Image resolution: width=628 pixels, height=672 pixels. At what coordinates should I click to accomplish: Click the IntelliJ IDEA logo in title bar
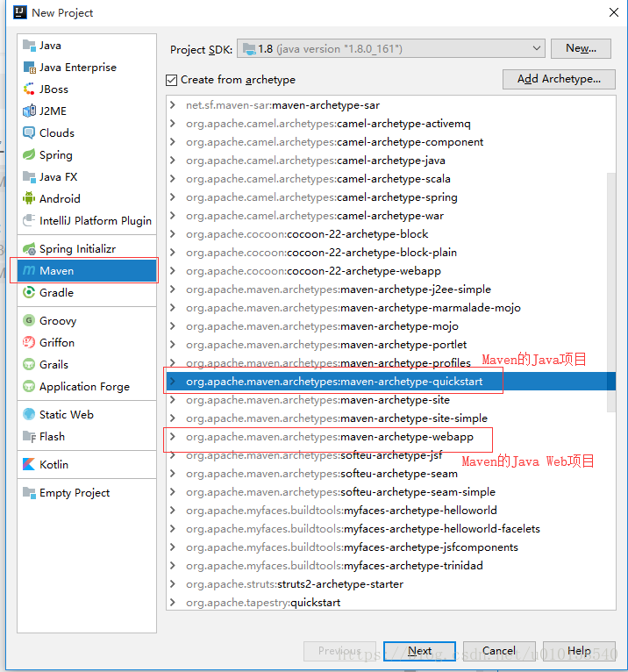click(x=19, y=12)
